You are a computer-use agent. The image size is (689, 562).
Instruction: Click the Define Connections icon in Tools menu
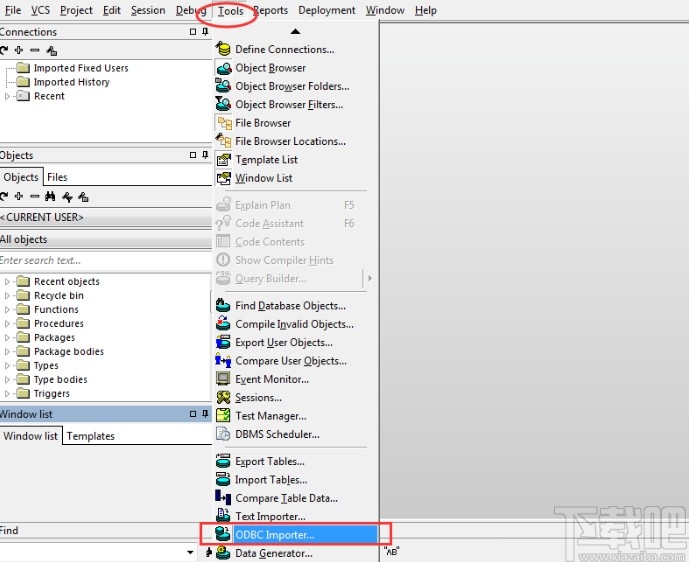223,49
